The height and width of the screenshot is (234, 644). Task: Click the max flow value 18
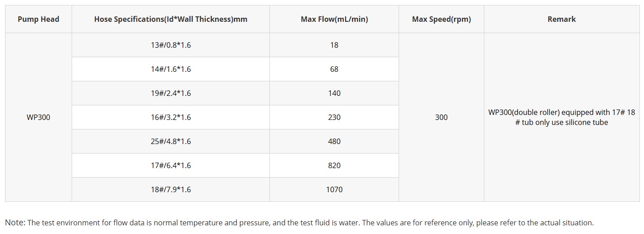(334, 45)
